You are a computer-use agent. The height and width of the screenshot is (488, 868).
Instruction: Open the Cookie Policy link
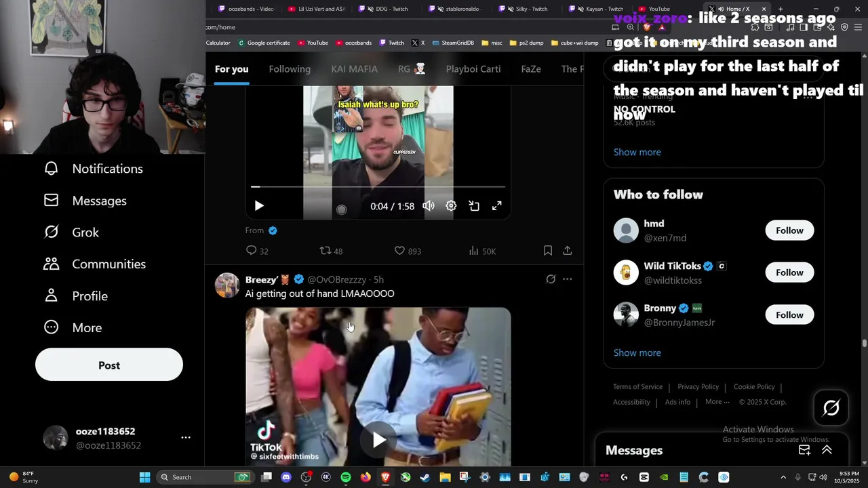point(754,386)
